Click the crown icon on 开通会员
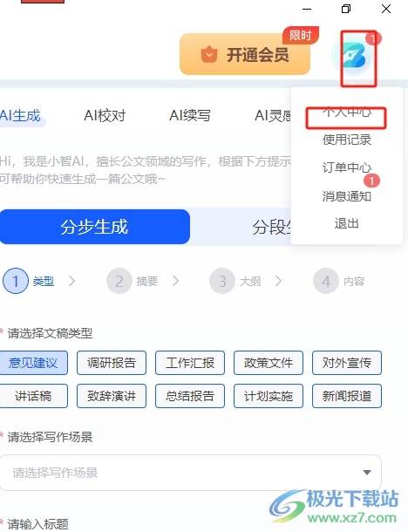 tap(209, 54)
